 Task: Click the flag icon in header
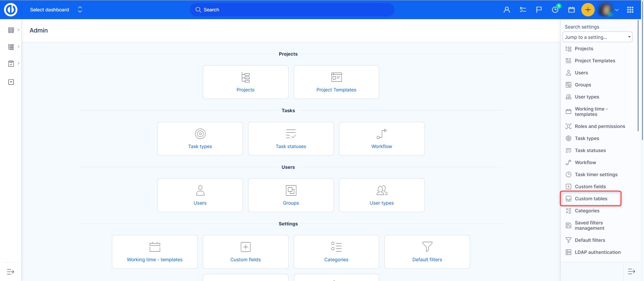click(539, 10)
